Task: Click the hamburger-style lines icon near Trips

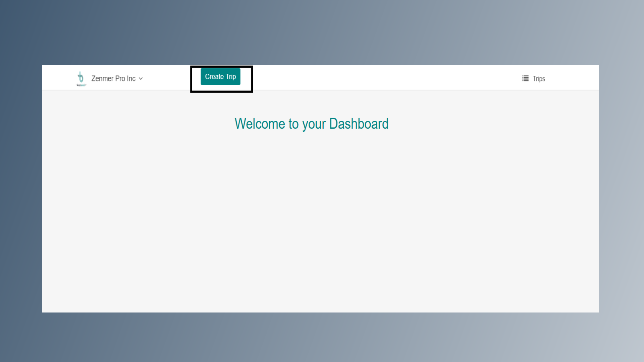Action: pos(525,78)
